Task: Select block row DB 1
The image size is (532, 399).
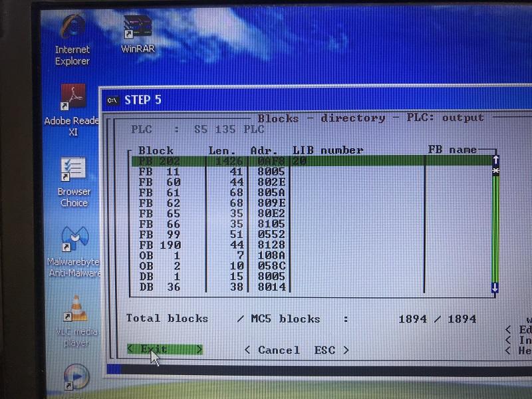Action: click(x=311, y=277)
